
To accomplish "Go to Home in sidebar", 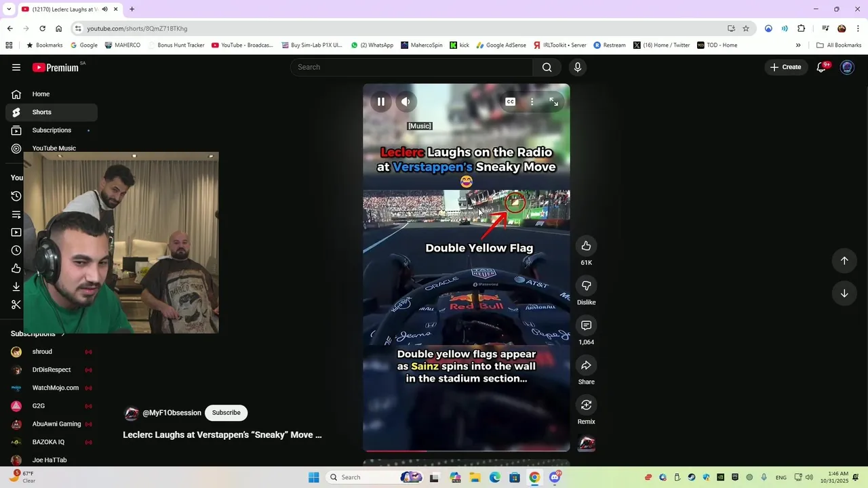I will 52,94.
